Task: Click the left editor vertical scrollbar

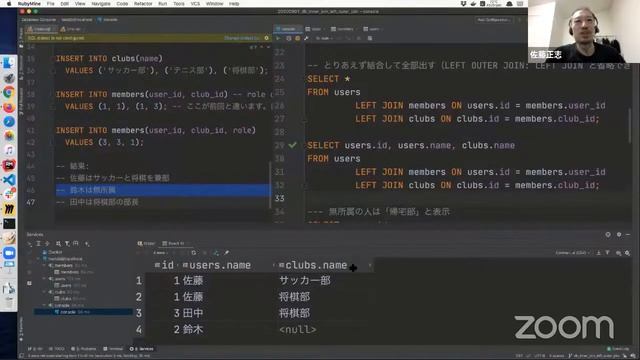Action: point(270,186)
